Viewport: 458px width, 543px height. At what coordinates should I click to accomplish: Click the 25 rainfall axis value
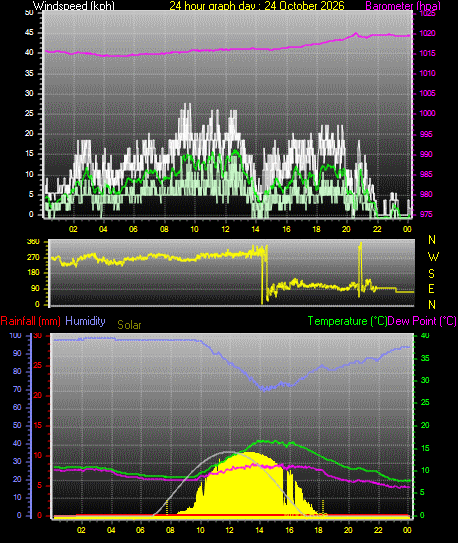coord(37,366)
